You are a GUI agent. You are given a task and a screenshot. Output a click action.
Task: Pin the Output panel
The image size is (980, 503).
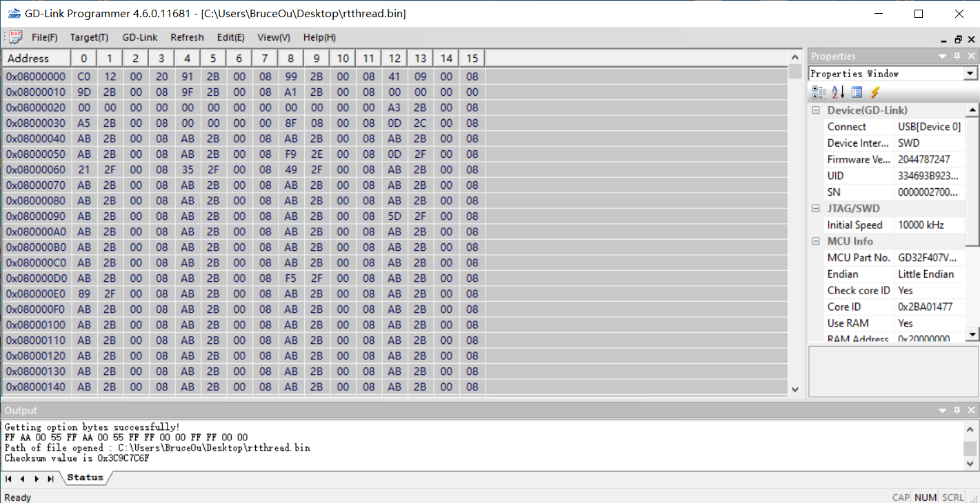point(957,410)
